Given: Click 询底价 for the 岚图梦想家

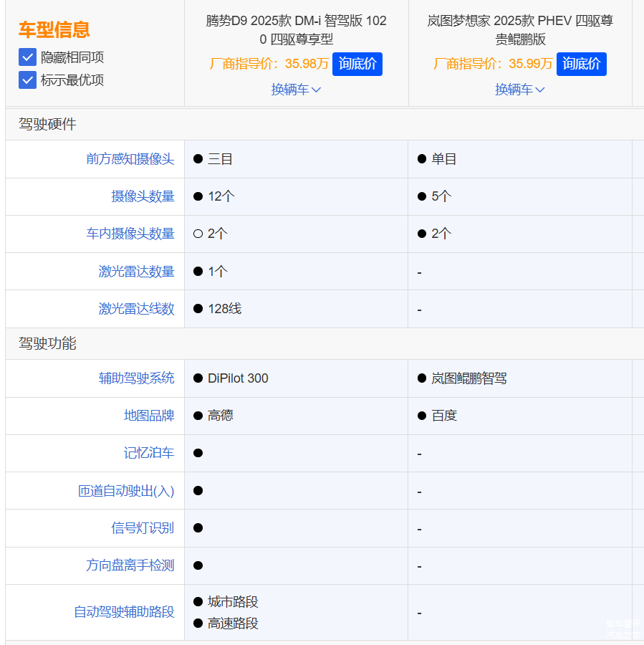Looking at the screenshot, I should coord(581,64).
